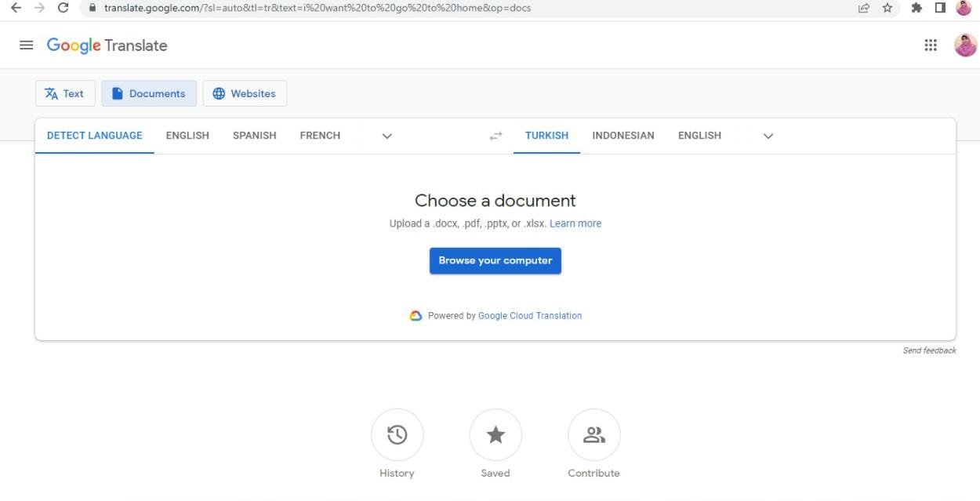Choose French as source language
The image size is (980, 501).
pyautogui.click(x=320, y=136)
